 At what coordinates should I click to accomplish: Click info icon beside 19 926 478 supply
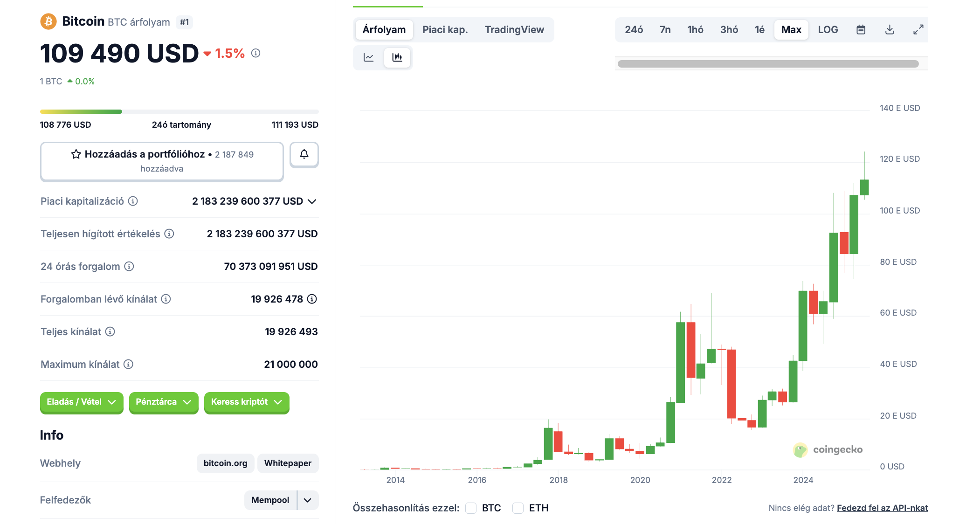(312, 299)
